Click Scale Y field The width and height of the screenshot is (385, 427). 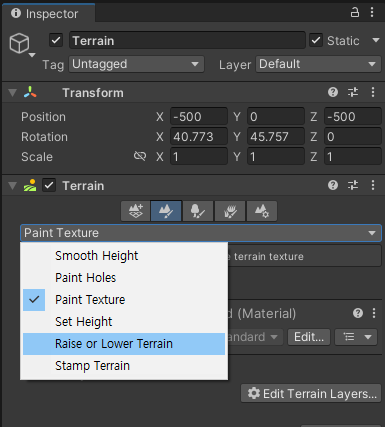point(276,156)
